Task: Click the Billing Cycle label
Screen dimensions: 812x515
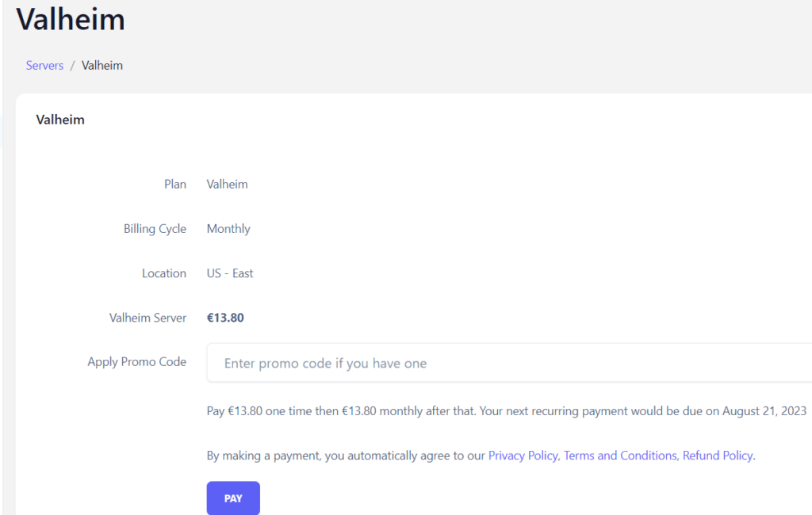Action: coord(155,229)
